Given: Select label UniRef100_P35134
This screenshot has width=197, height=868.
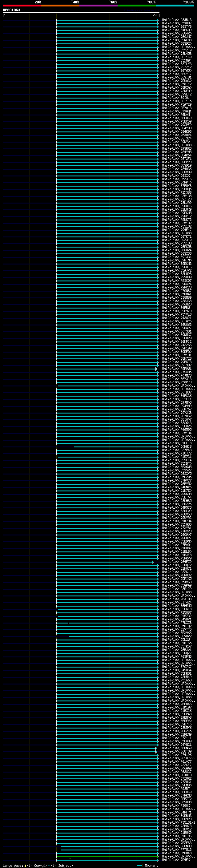Looking at the screenshot, I should pos(177,433).
